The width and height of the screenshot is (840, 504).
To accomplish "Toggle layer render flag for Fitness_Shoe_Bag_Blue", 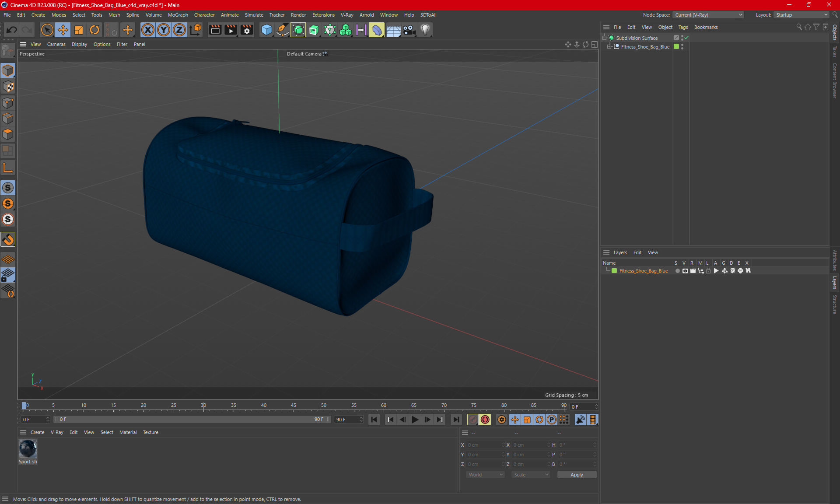I will pos(693,271).
